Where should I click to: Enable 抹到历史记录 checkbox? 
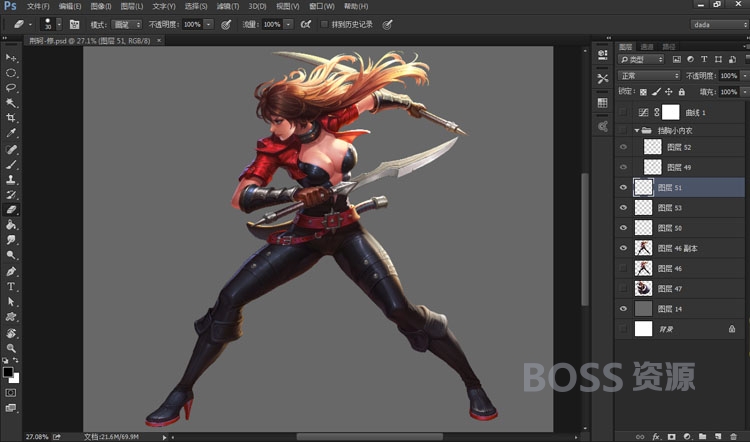click(x=324, y=24)
